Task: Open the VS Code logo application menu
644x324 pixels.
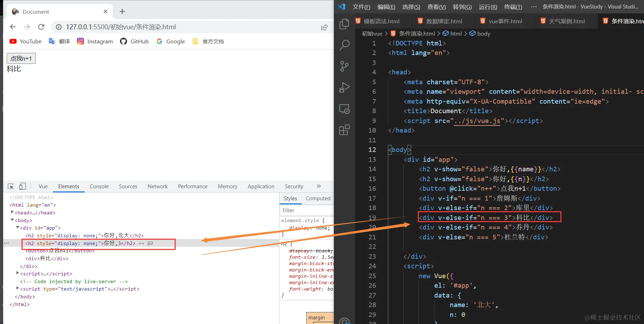Action: pos(342,7)
